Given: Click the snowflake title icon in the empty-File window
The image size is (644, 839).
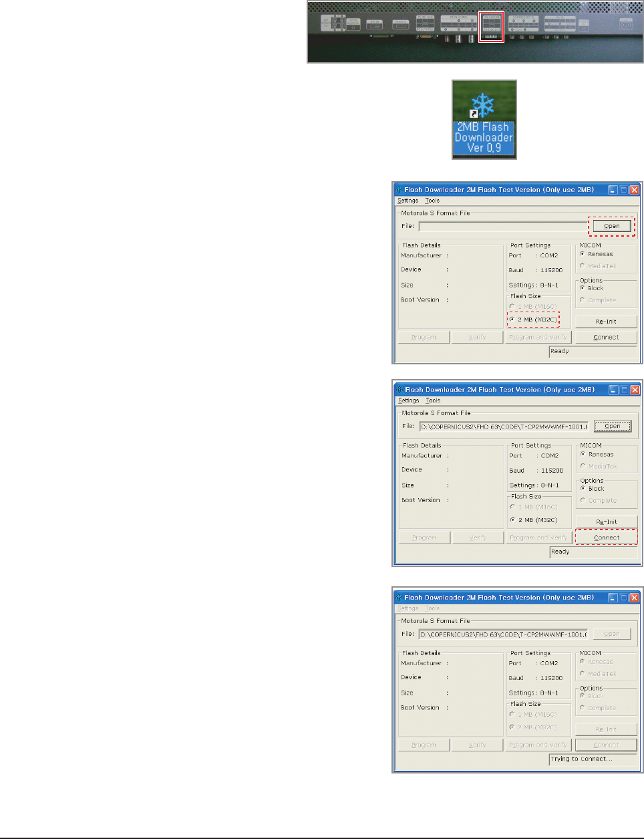Looking at the screenshot, I should point(399,190).
